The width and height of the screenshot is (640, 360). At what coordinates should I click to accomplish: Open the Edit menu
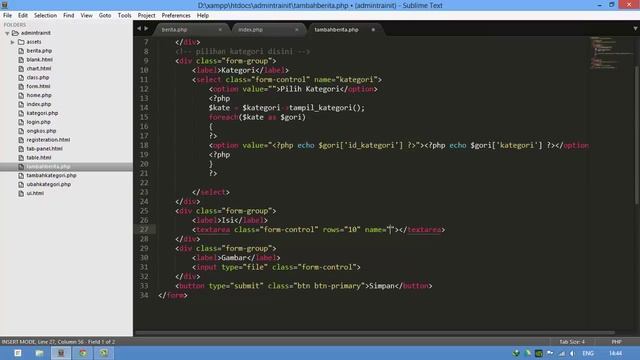coord(23,16)
